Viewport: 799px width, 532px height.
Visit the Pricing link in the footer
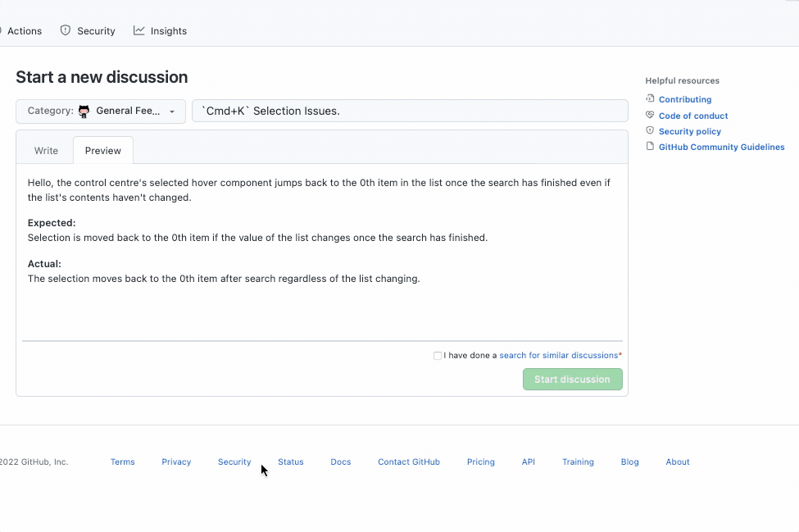480,462
